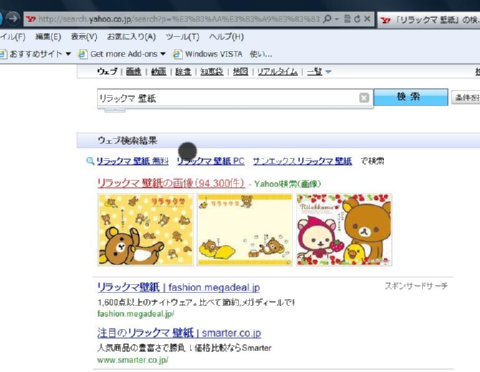Clear the search box with the X icon

click(x=364, y=98)
